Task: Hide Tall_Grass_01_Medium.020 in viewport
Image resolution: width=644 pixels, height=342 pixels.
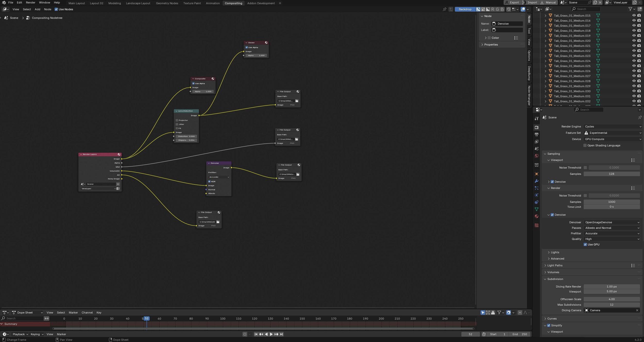Action: pyautogui.click(x=634, y=41)
